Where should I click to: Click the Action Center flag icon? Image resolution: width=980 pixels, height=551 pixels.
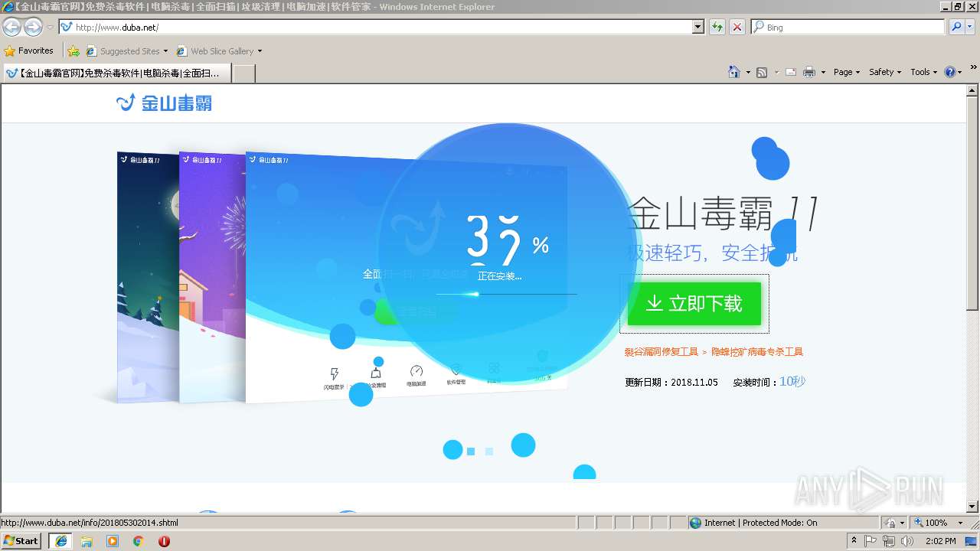tap(871, 541)
